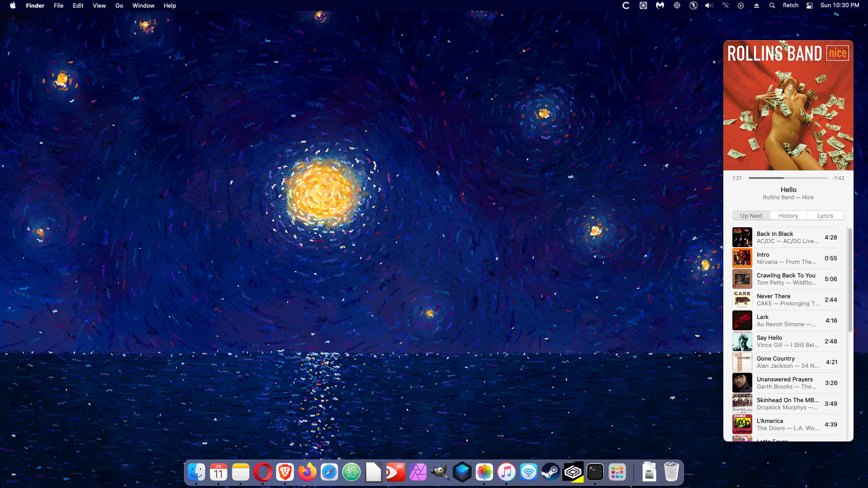868x488 pixels.
Task: Launch Brave browser from the Dock
Action: tap(285, 472)
